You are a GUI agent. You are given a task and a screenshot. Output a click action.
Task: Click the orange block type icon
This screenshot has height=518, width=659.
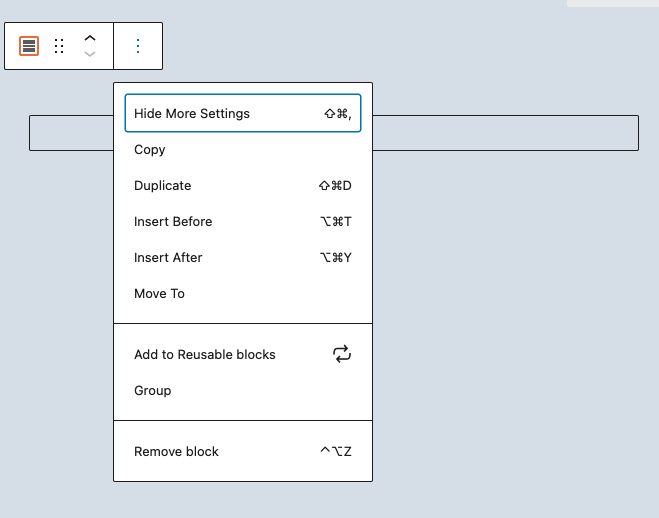point(29,46)
